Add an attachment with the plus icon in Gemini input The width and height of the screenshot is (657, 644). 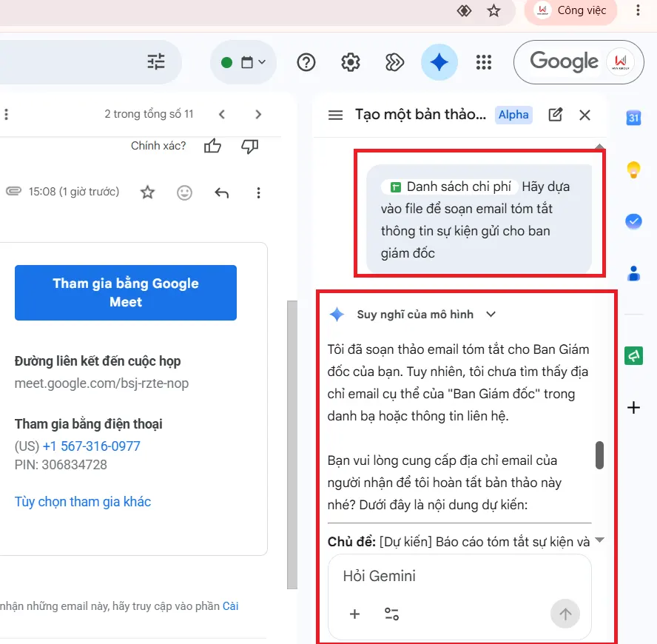point(354,614)
